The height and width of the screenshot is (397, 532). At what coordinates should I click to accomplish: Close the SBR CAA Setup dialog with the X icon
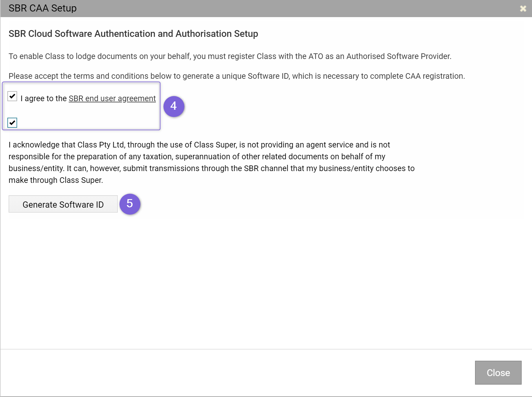point(523,9)
